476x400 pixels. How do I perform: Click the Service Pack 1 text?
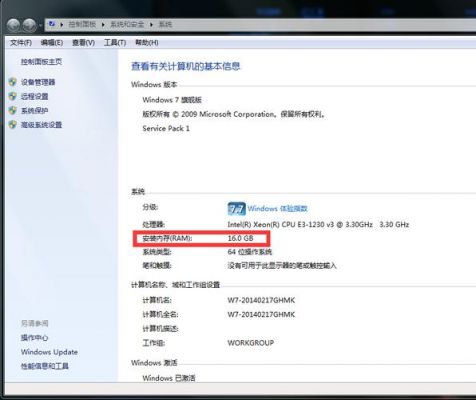point(166,128)
